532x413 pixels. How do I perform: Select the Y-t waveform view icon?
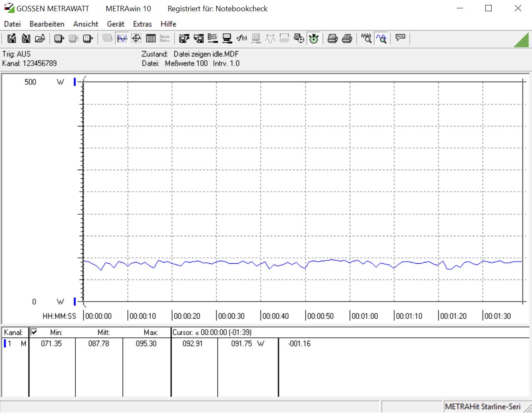click(x=122, y=39)
